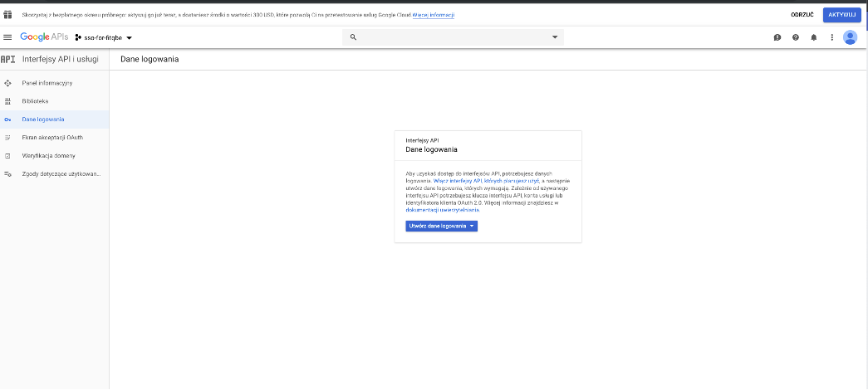Click the Dane logowania page title
868x390 pixels.
[150, 59]
